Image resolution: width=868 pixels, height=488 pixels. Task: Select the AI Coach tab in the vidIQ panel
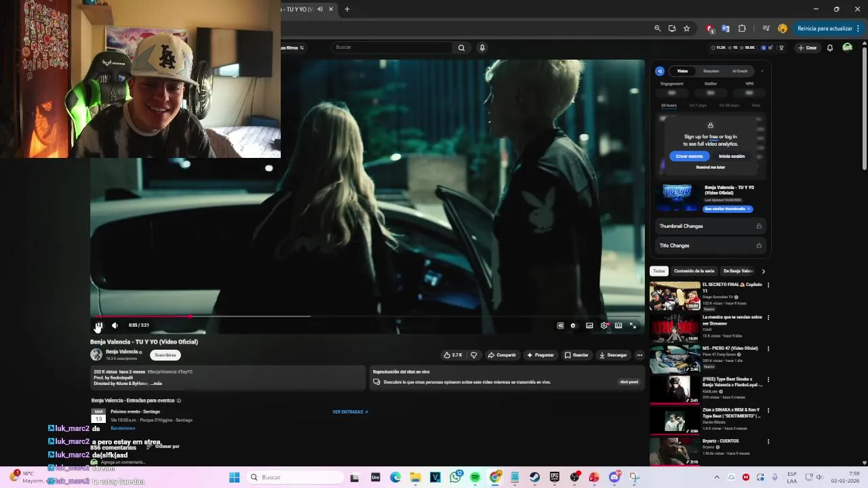coord(739,70)
